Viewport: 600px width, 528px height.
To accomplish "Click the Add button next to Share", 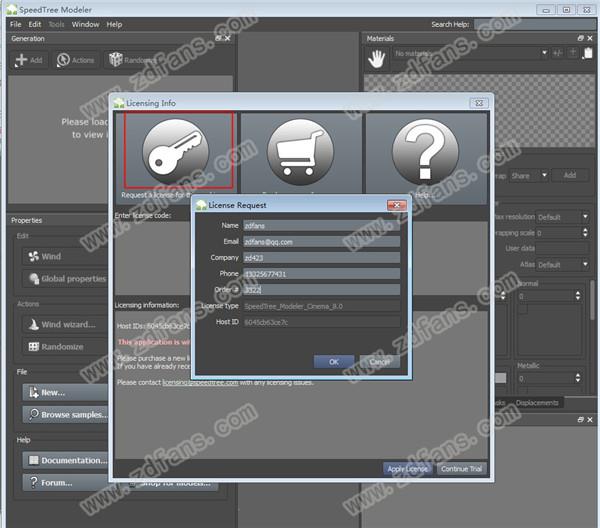I will pyautogui.click(x=570, y=175).
